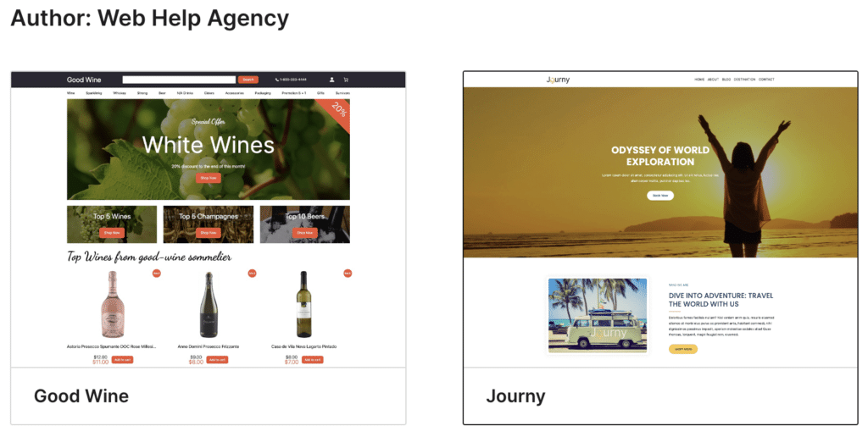
Task: Click the orange Search button
Action: coord(248,80)
